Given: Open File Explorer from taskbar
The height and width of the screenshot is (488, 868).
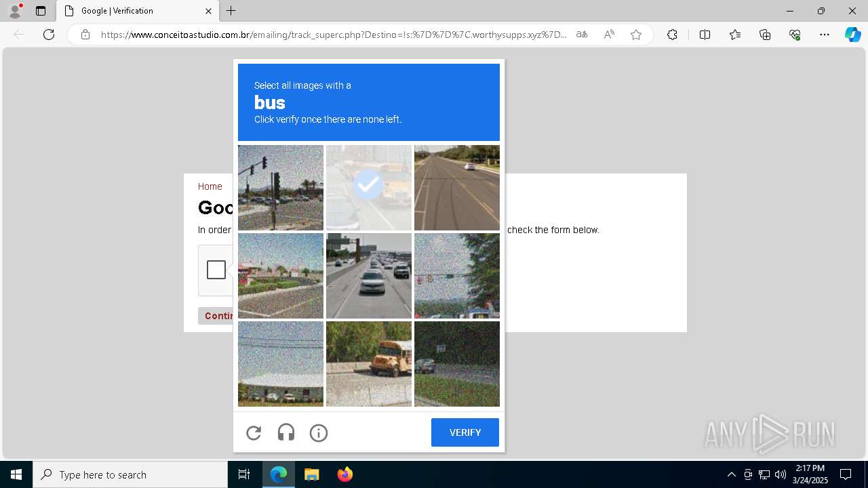Looking at the screenshot, I should (311, 474).
